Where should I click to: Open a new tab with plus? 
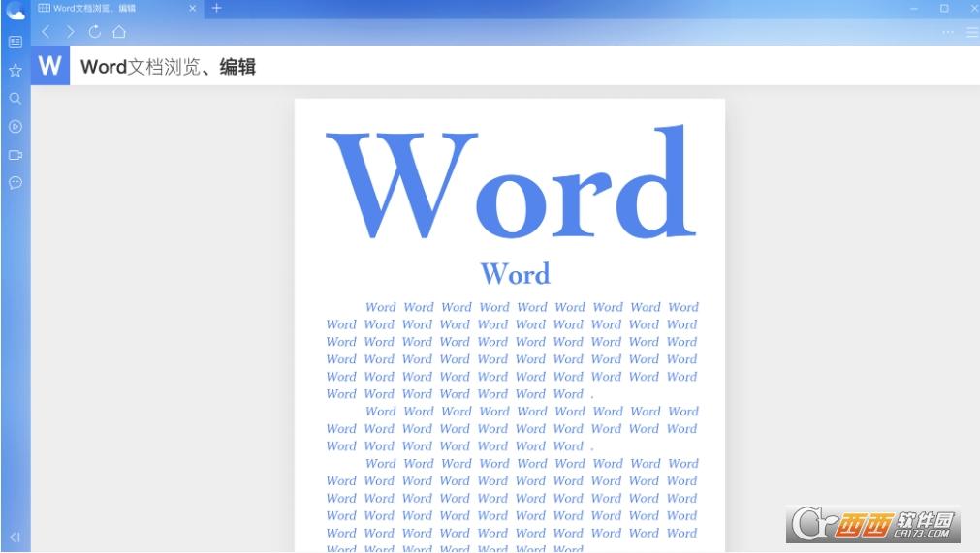click(216, 8)
